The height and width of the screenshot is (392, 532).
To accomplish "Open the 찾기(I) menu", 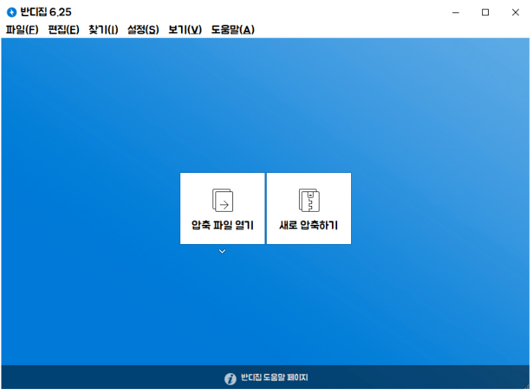I will pyautogui.click(x=103, y=29).
